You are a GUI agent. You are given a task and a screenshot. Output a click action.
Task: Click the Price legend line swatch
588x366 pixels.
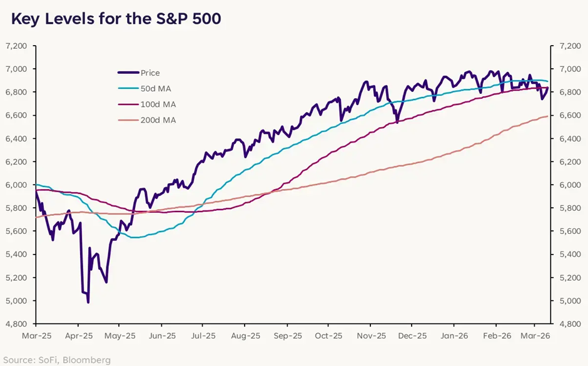[x=128, y=73]
